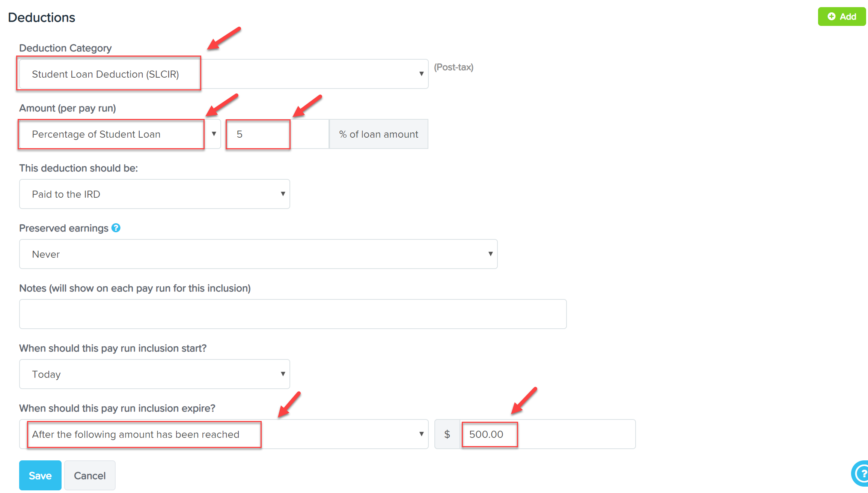Click the 500.00 expiry amount field

[x=548, y=434]
